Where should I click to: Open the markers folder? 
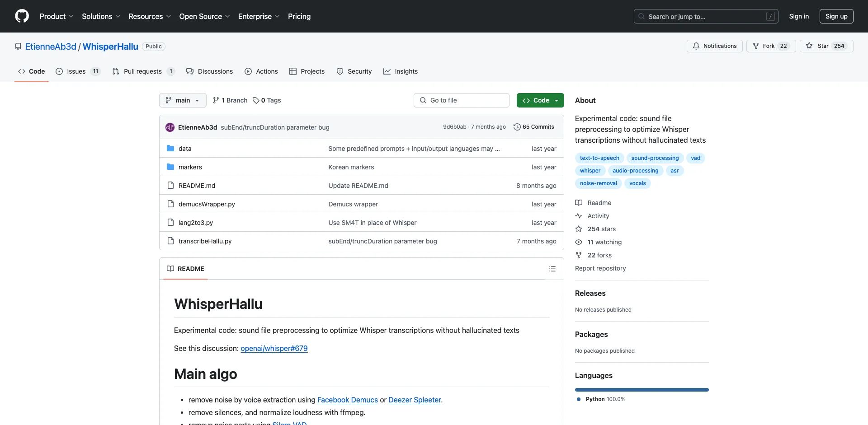point(190,167)
